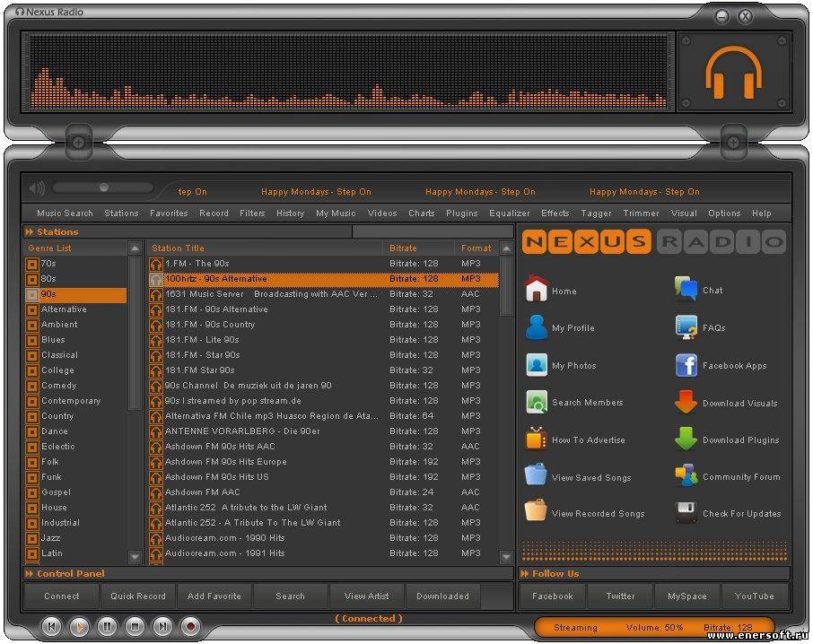The image size is (813, 644).
Task: Click the Connect button
Action: (x=61, y=596)
